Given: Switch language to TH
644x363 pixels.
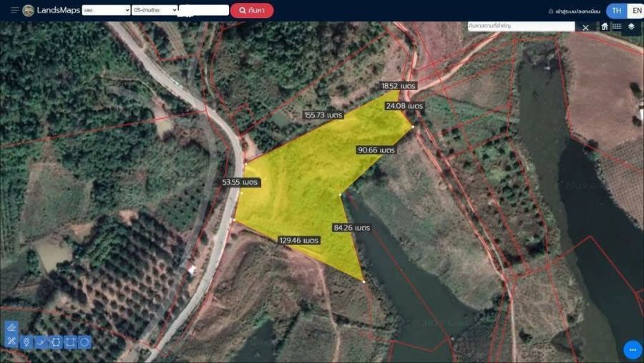Looking at the screenshot, I should [x=616, y=10].
